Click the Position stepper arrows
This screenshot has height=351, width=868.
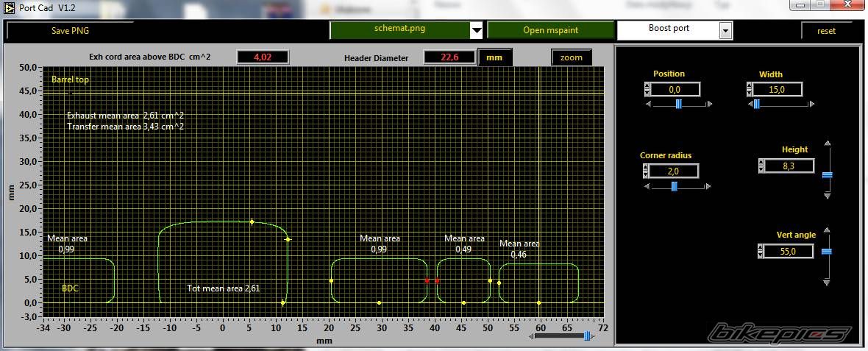[x=647, y=89]
